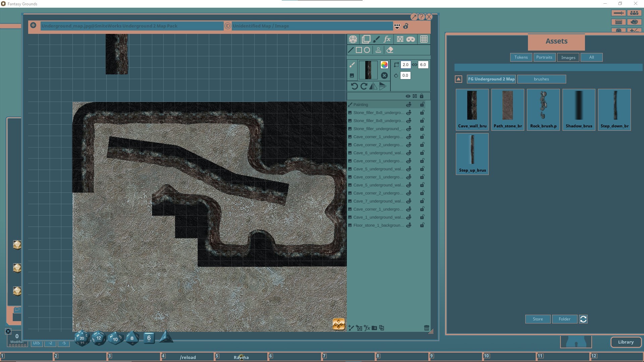
Task: Expand the FG Underground 2 Map folder selector
Action: (491, 79)
